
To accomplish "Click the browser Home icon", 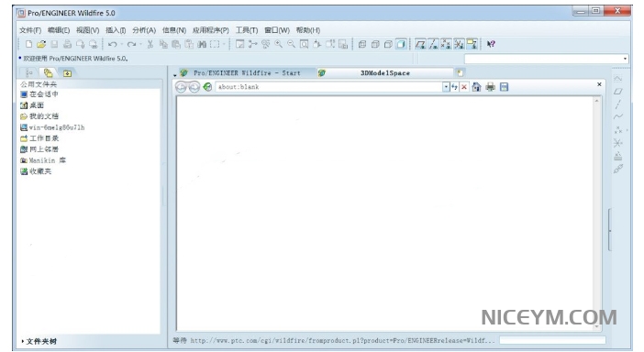I will [x=476, y=87].
